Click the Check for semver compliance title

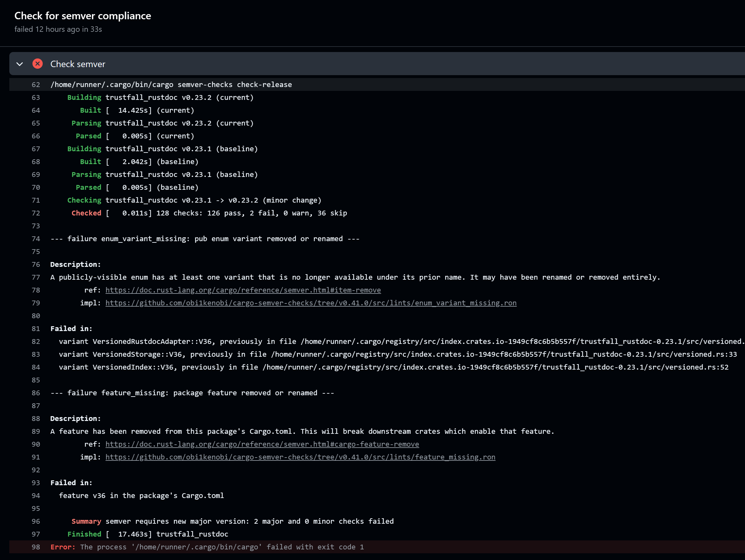(83, 16)
